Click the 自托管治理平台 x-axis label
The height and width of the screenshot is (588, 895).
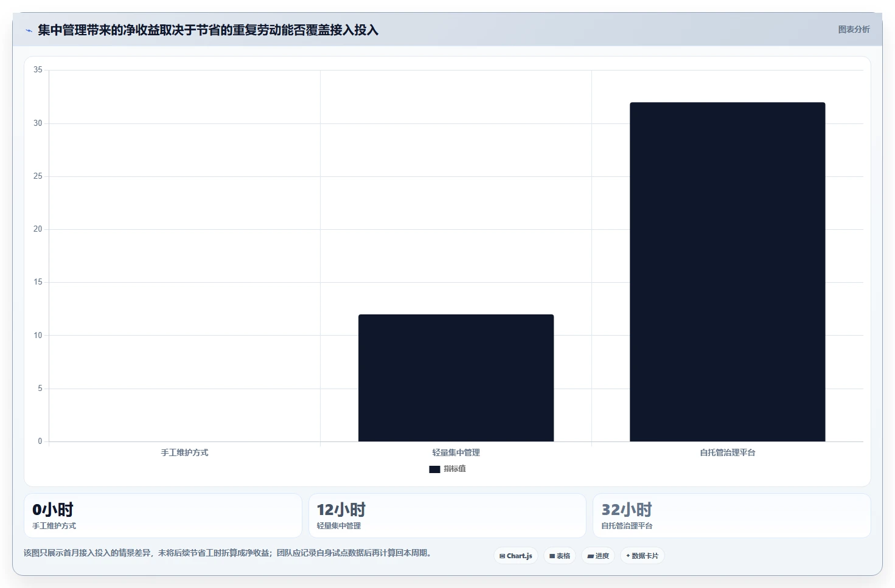tap(727, 452)
